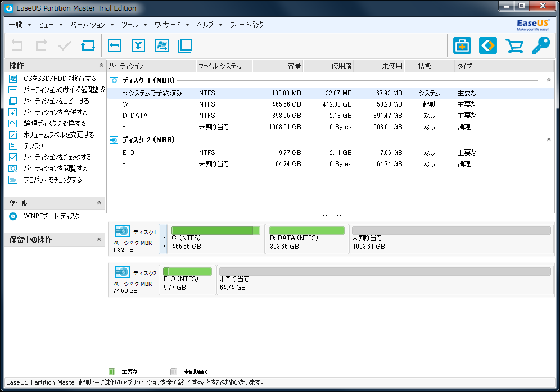Click the icon beside プロパティをチェックする
The height and width of the screenshot is (392, 560).
(x=13, y=179)
